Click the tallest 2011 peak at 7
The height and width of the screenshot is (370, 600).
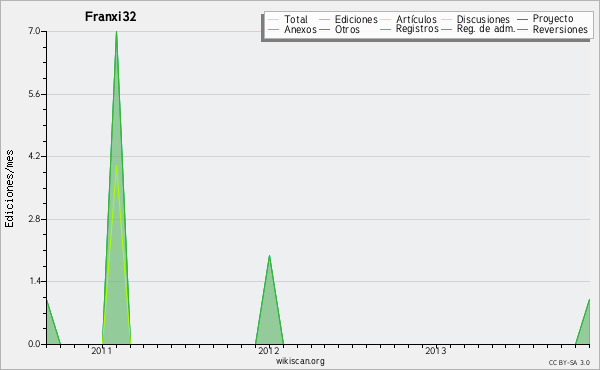coord(116,32)
